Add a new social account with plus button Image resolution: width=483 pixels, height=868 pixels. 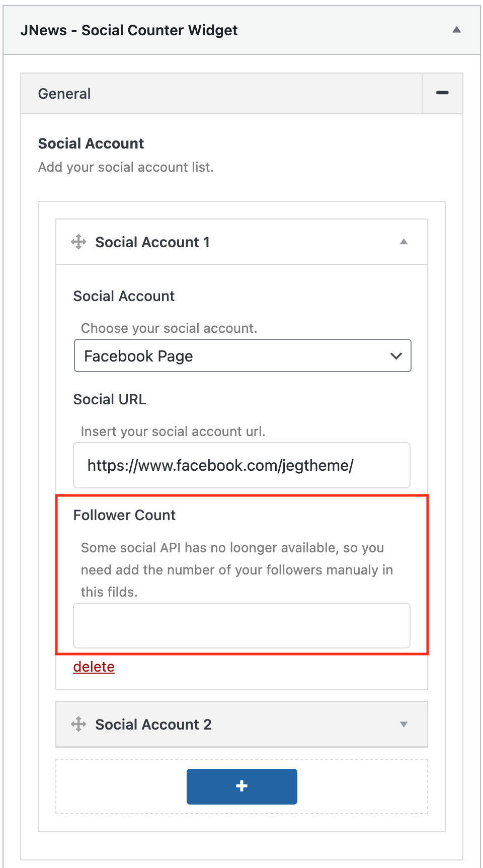[242, 786]
